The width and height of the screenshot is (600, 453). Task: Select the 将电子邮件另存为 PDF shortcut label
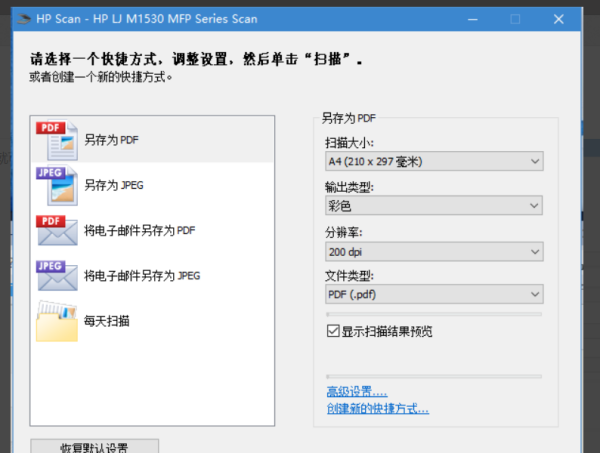point(139,230)
